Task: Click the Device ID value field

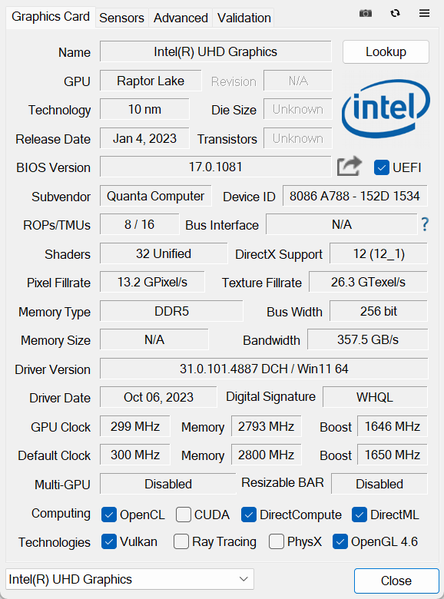Action: (355, 196)
